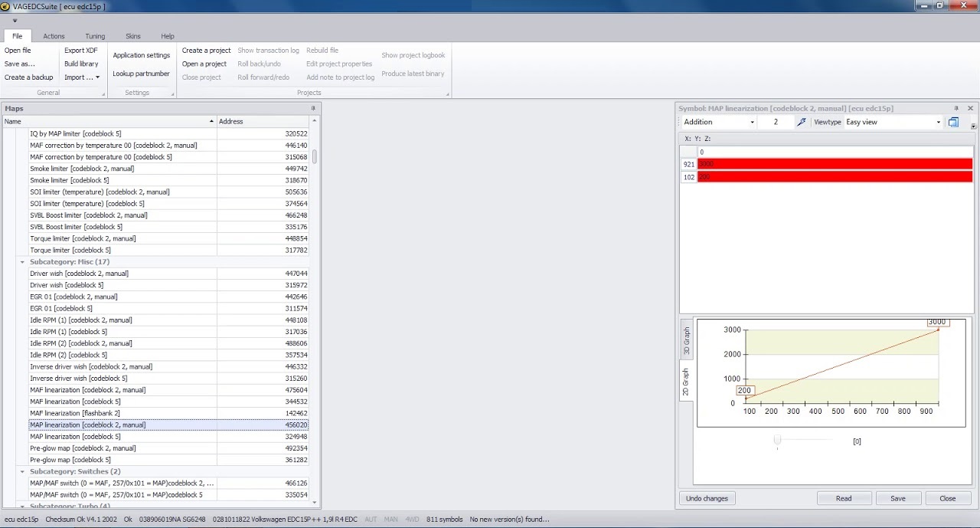Image resolution: width=980 pixels, height=528 pixels.
Task: Open Application settings
Action: pos(142,55)
